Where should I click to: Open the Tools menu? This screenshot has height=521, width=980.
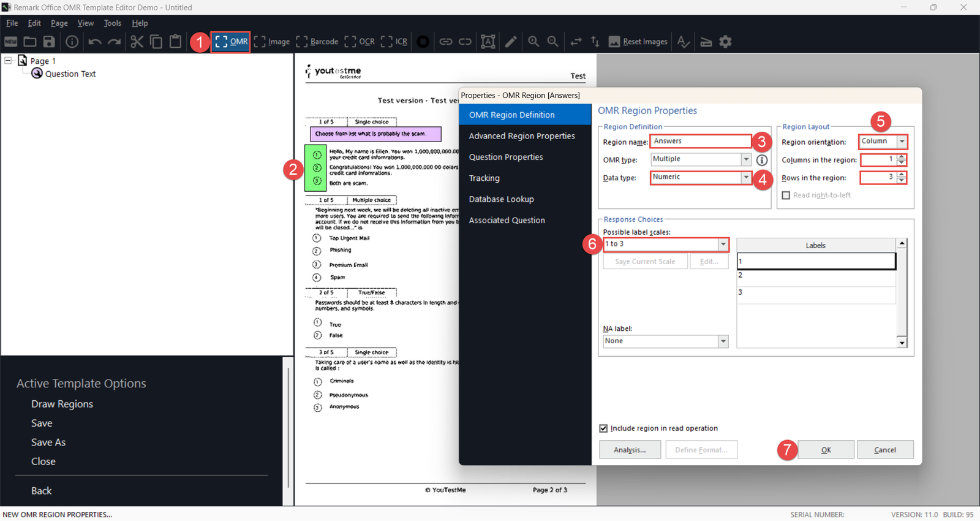112,23
